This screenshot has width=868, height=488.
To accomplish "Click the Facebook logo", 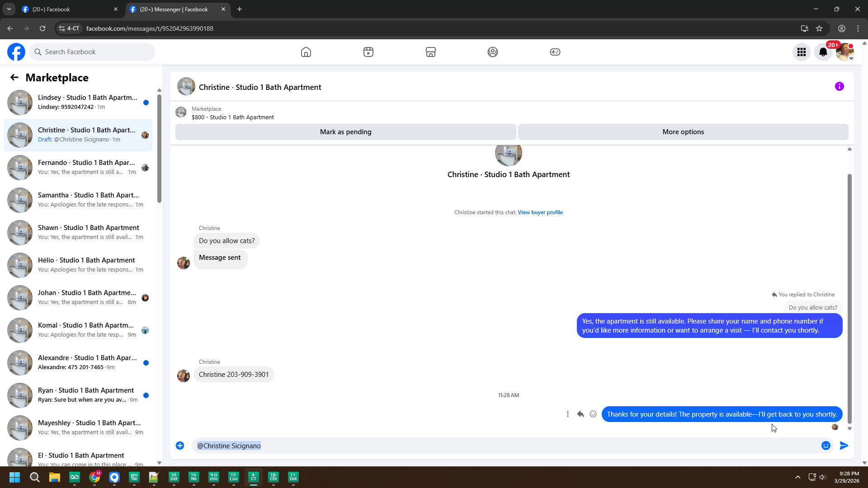I will click(16, 52).
